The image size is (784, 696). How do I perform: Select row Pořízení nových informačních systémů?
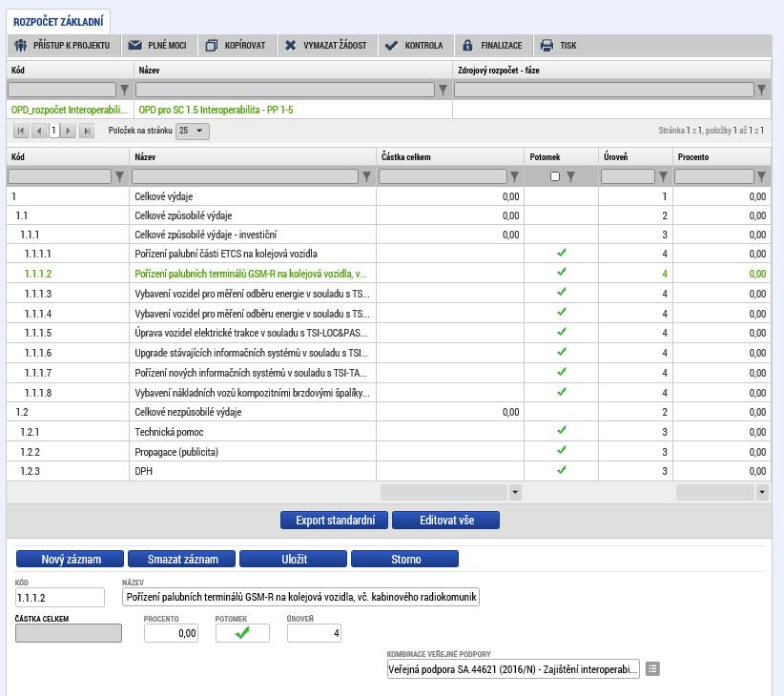[388, 373]
